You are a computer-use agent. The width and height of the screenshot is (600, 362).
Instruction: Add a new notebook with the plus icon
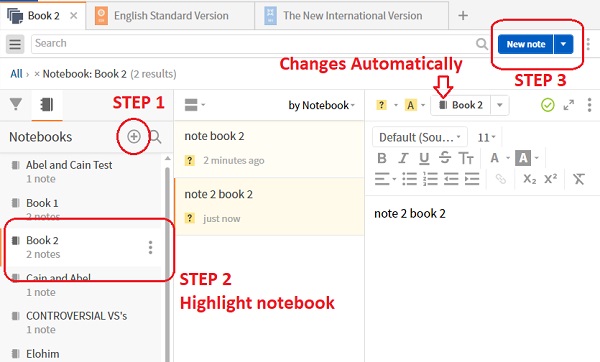click(x=134, y=136)
